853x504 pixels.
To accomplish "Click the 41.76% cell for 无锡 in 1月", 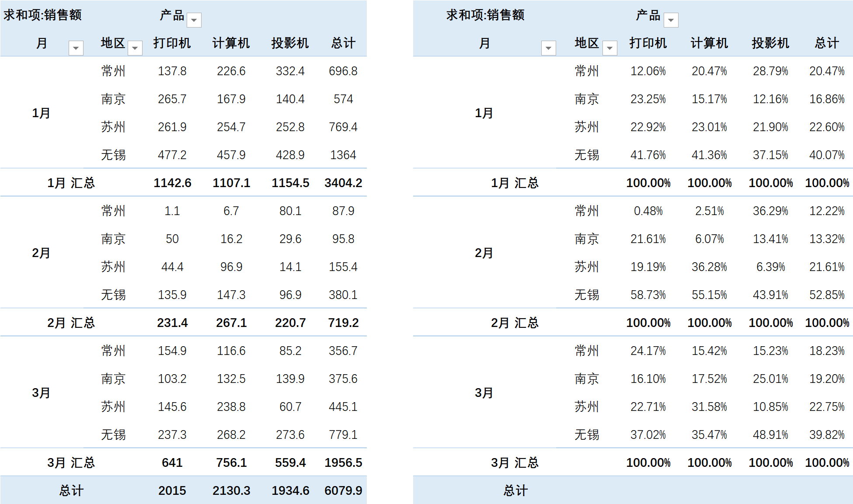I will click(x=648, y=155).
